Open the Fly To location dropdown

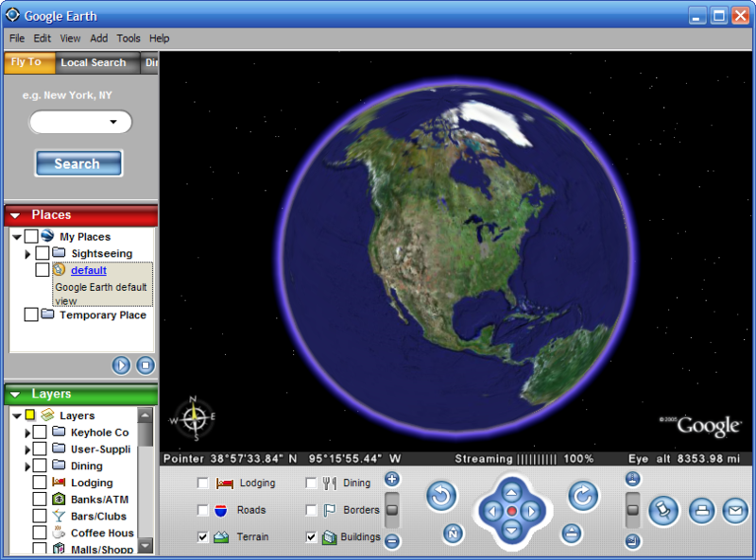pyautogui.click(x=113, y=122)
